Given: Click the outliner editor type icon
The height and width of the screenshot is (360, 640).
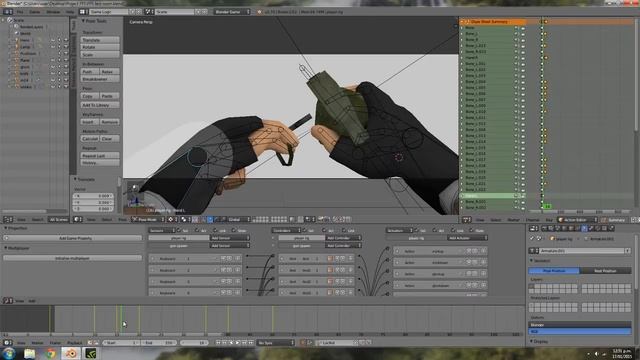Looking at the screenshot, I should [7, 220].
